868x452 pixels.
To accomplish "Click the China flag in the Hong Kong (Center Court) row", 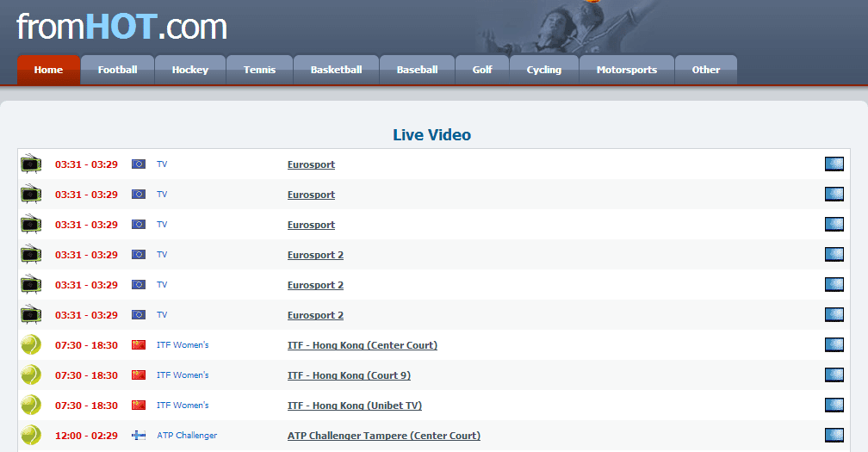I will tap(139, 345).
